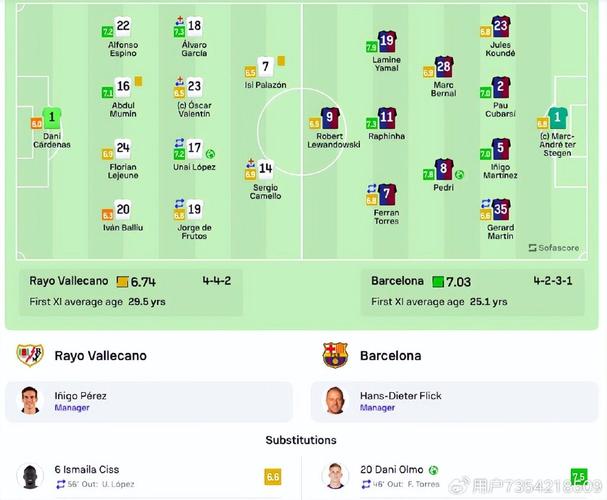The image size is (607, 500).
Task: Open the Rayo Vallecano club crest
Action: [30, 355]
